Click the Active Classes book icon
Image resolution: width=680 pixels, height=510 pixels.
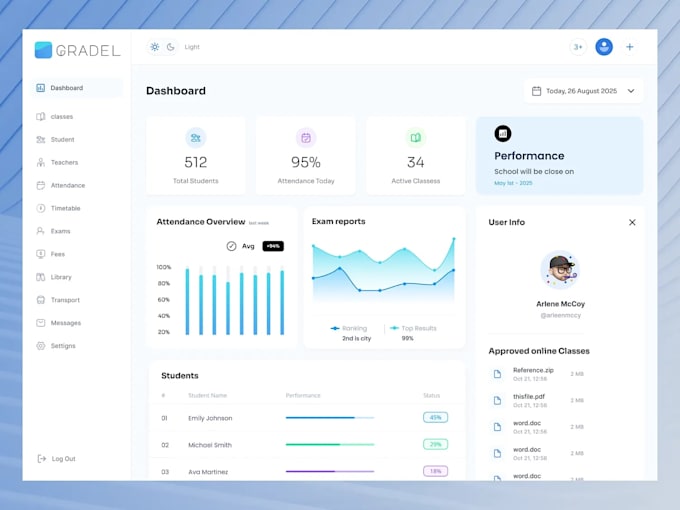pos(415,138)
